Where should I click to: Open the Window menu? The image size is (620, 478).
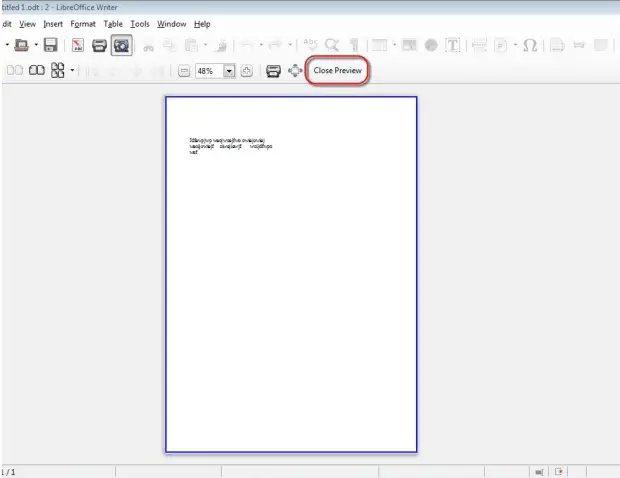tap(171, 23)
